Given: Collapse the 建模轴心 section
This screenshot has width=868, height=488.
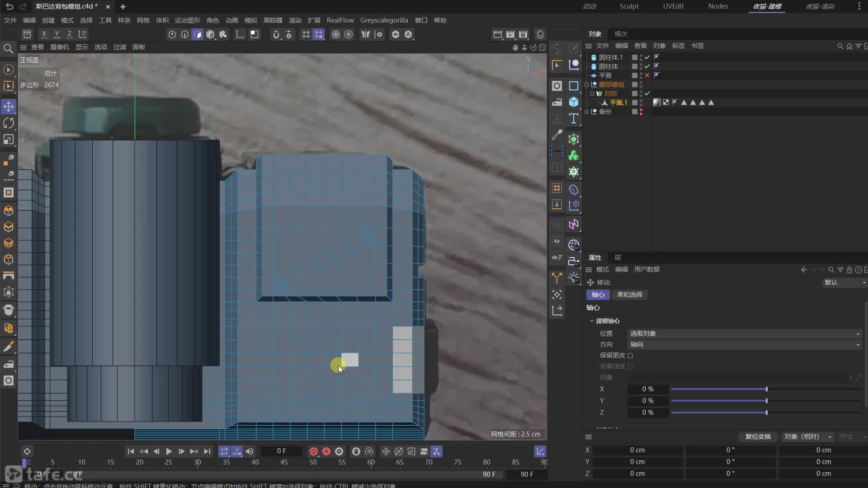Looking at the screenshot, I should click(592, 321).
